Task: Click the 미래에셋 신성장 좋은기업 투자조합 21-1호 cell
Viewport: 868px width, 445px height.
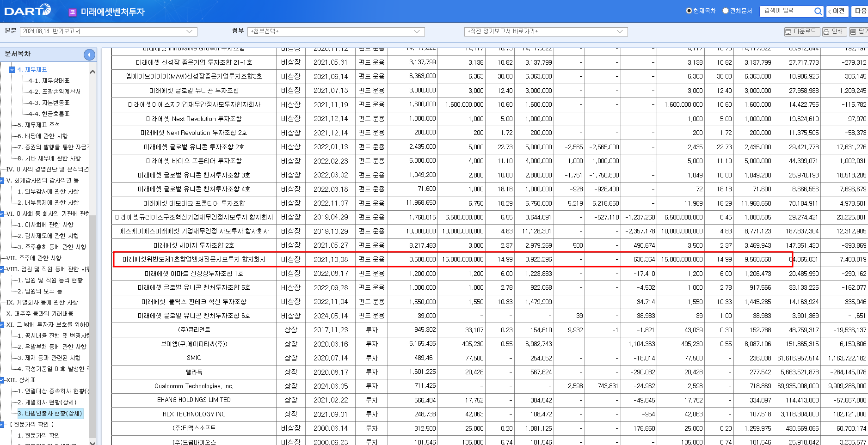Action: (194, 62)
